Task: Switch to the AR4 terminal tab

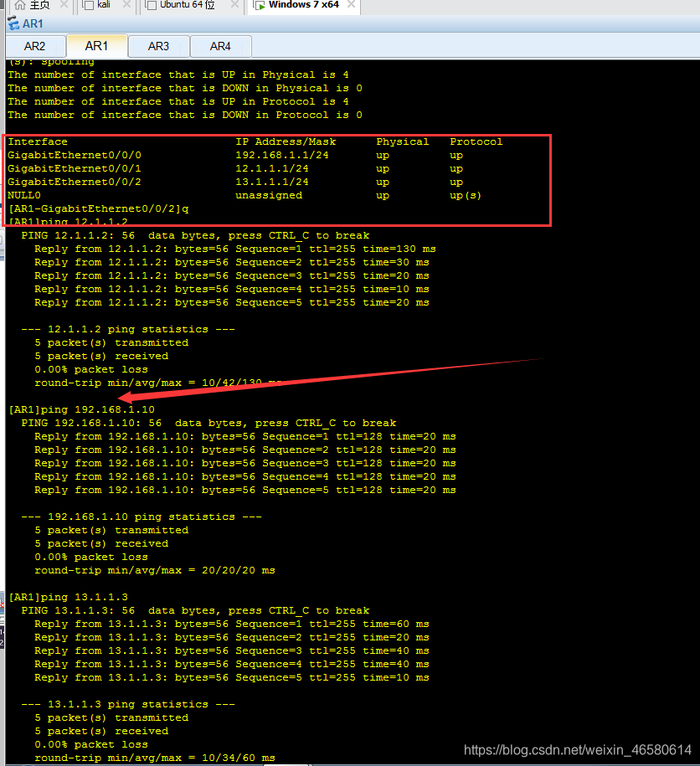Action: click(220, 46)
